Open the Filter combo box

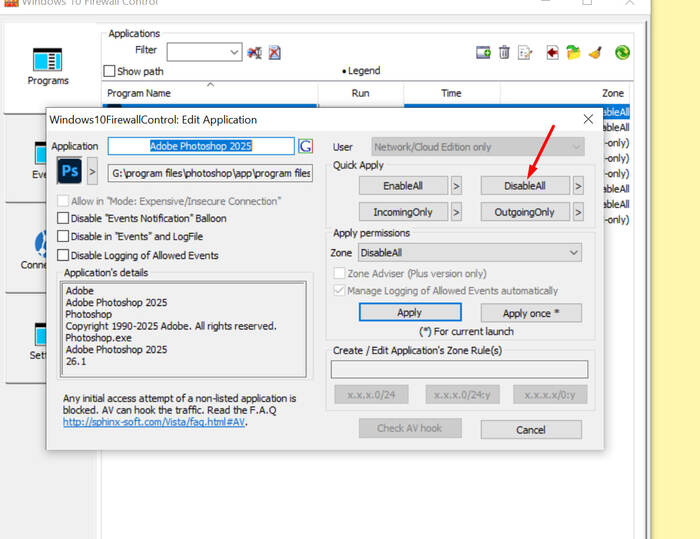click(204, 52)
